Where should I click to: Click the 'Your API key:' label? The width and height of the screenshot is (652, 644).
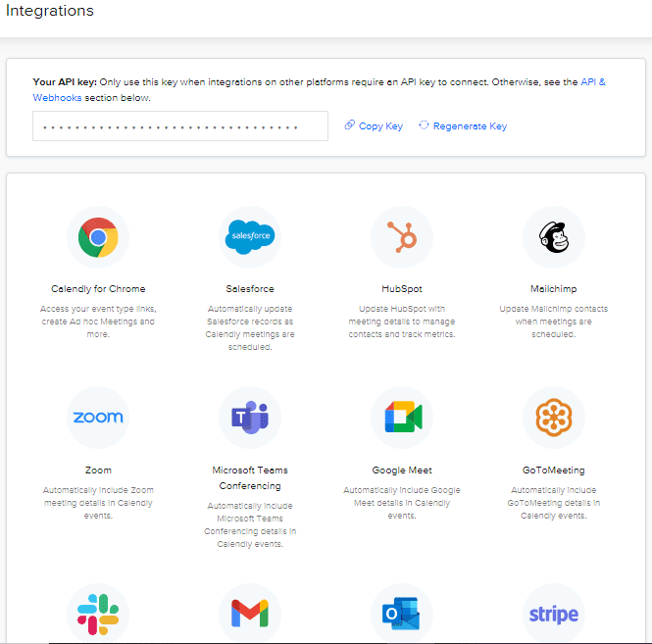tap(65, 82)
